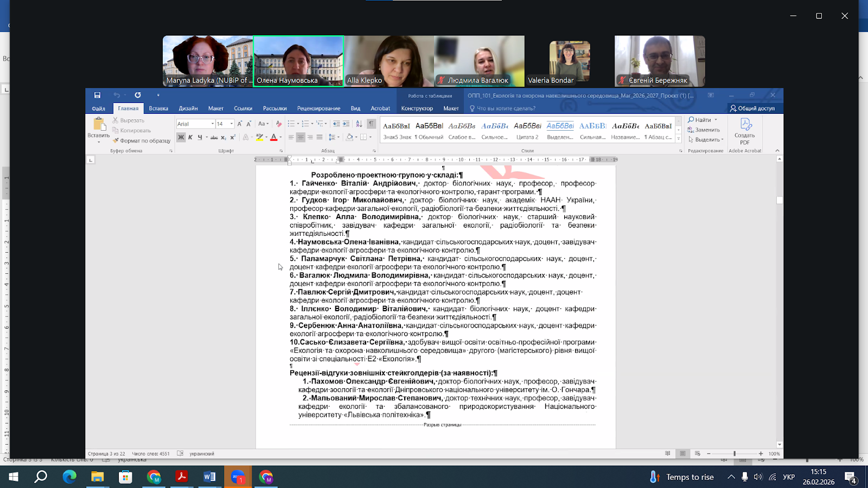This screenshot has height=488, width=868.
Task: Switch to Read Mode view in status bar
Action: tap(667, 453)
